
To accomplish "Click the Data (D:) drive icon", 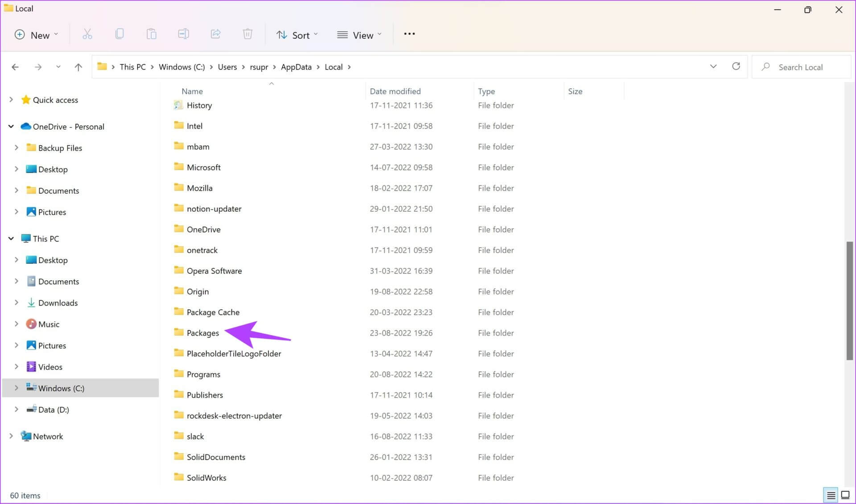I will pyautogui.click(x=31, y=409).
